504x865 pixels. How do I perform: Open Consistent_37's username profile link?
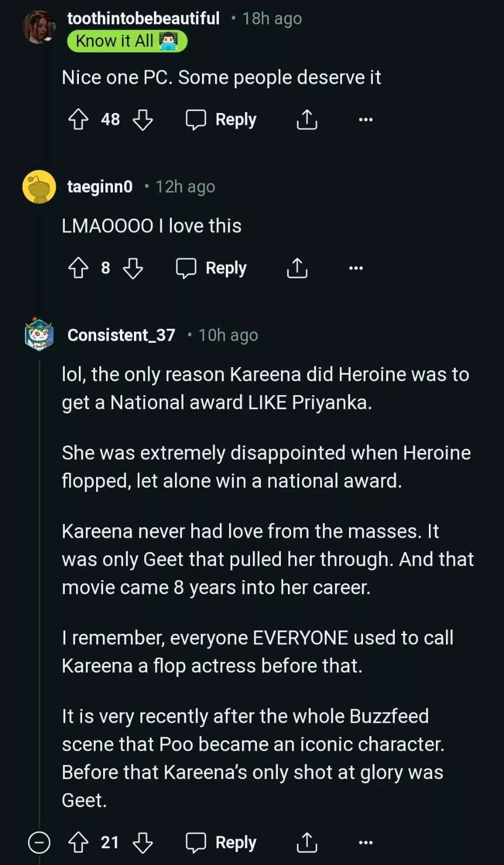click(121, 335)
